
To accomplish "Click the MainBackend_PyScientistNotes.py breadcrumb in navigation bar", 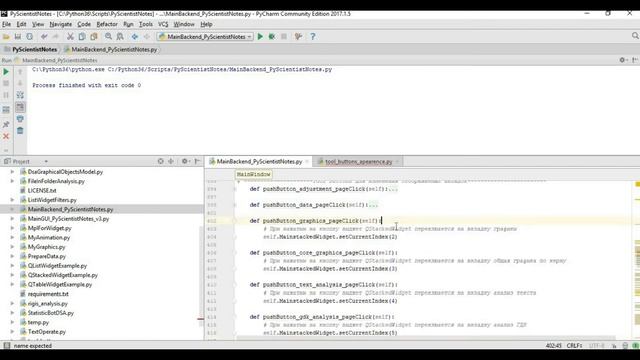I will click(110, 49).
